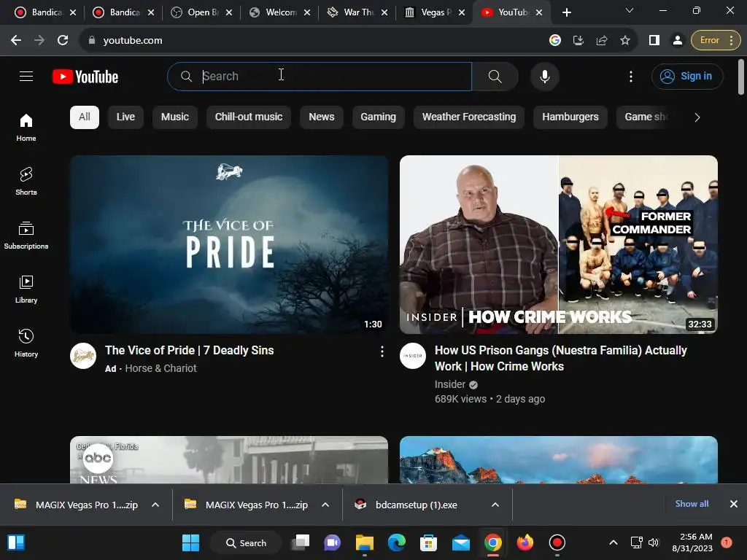Open the Insider channel avatar
This screenshot has height=560, width=747.
point(413,356)
